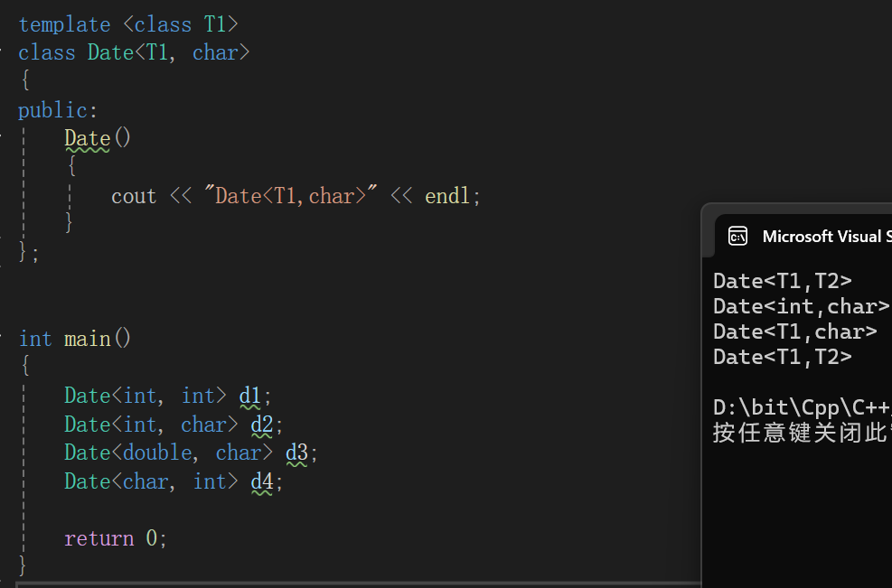This screenshot has height=588, width=892.
Task: Click the editor's horizontal scrollbar
Action: (359, 584)
